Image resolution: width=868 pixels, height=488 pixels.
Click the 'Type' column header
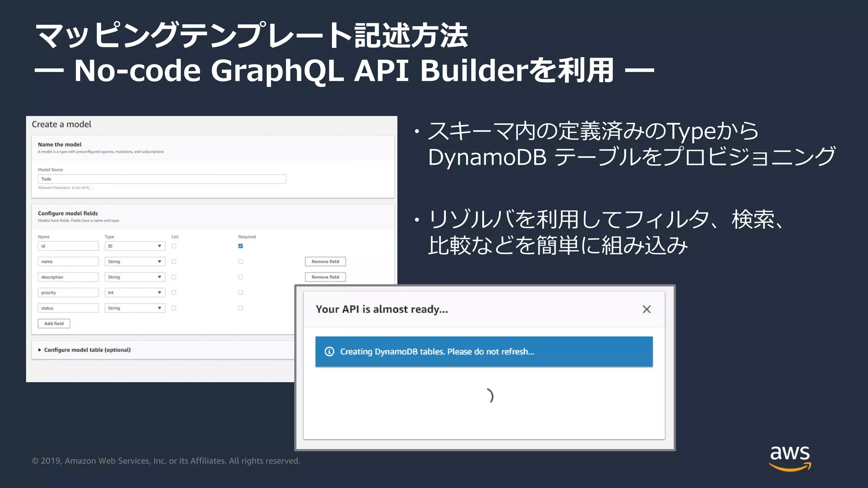(109, 237)
